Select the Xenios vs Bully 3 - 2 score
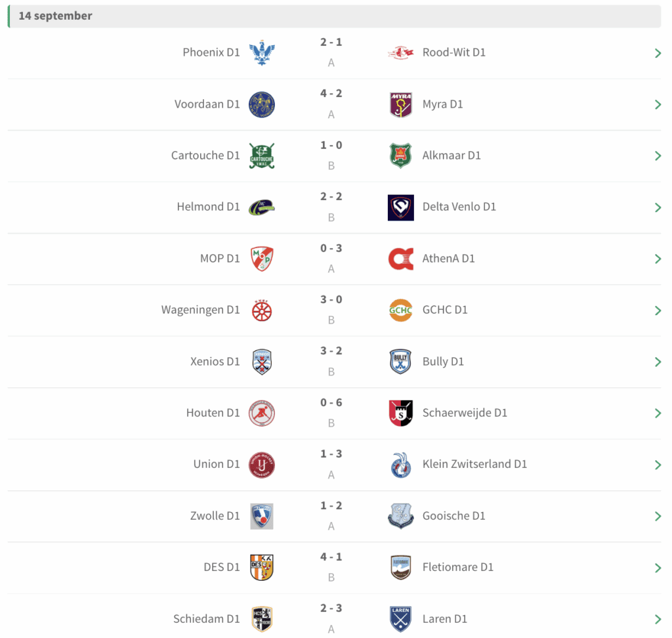This screenshot has height=638, width=672. [x=331, y=351]
